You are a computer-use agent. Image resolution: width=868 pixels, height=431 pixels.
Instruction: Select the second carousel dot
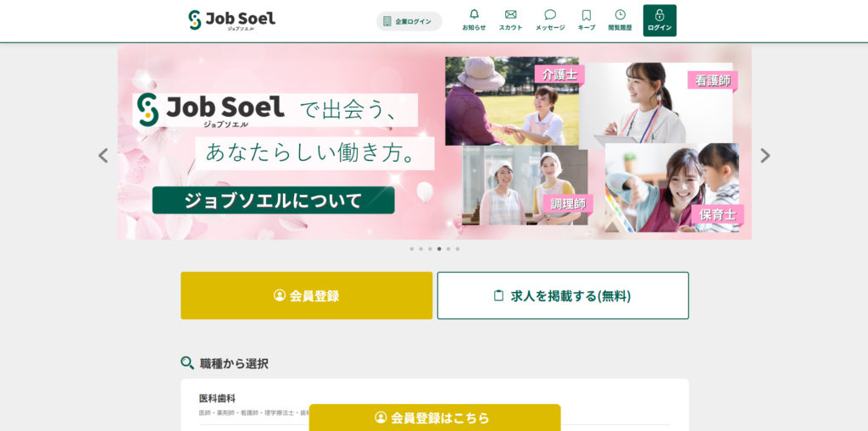pos(420,249)
